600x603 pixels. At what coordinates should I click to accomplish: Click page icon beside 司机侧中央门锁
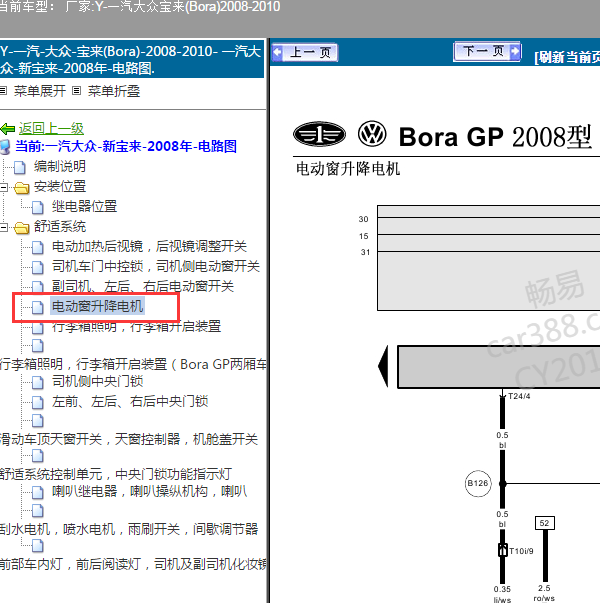click(38, 382)
